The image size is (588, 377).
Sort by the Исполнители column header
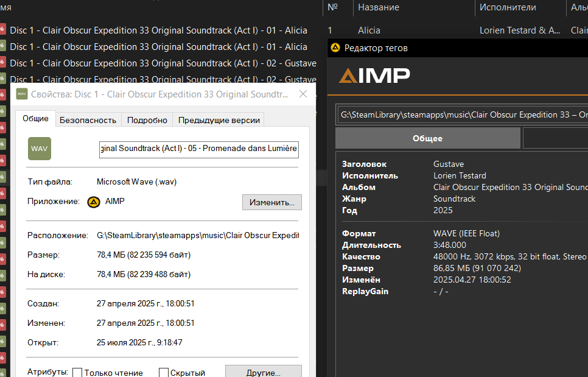coord(508,7)
